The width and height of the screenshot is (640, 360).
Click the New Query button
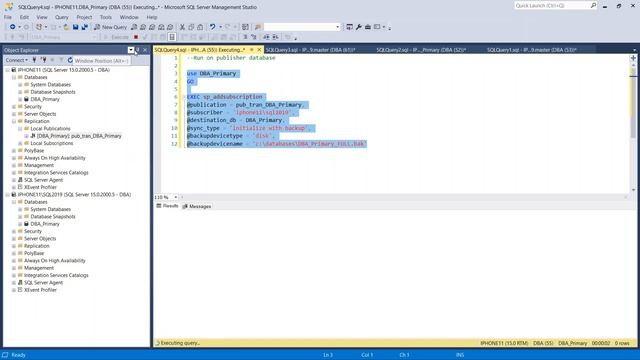[110, 27]
